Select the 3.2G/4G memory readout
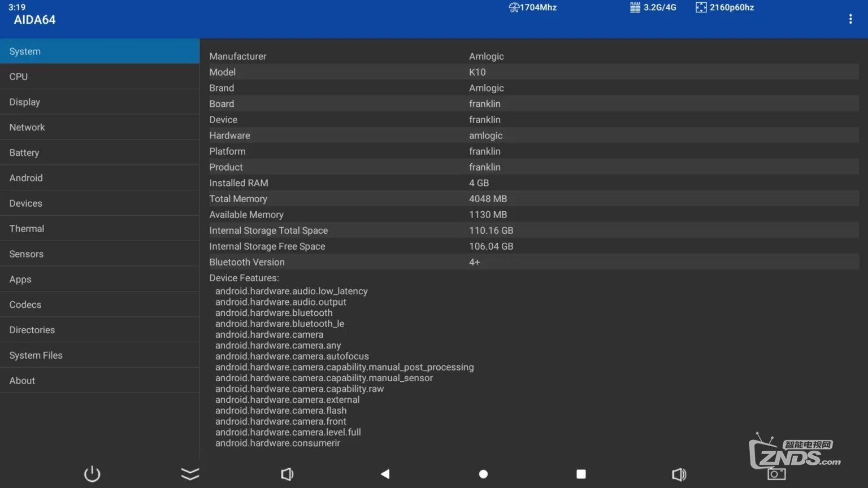868x488 pixels. (x=660, y=7)
